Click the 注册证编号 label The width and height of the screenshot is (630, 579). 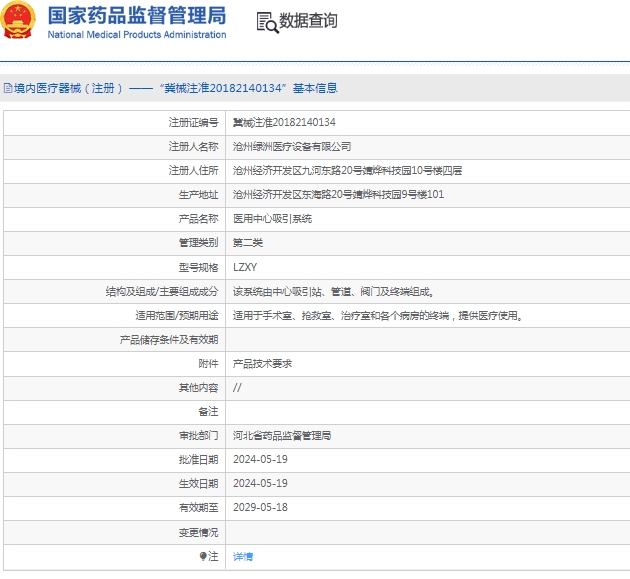[x=193, y=123]
